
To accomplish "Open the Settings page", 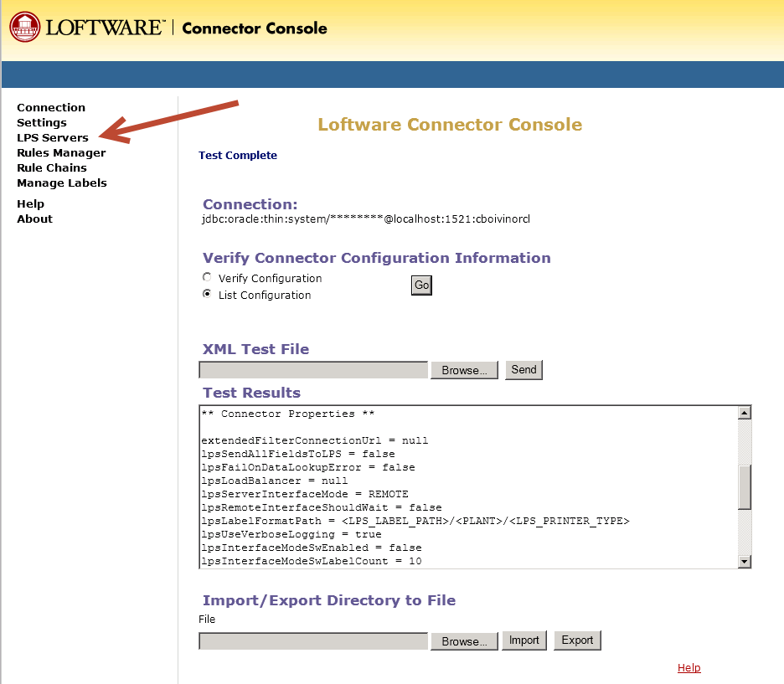I will [x=42, y=122].
